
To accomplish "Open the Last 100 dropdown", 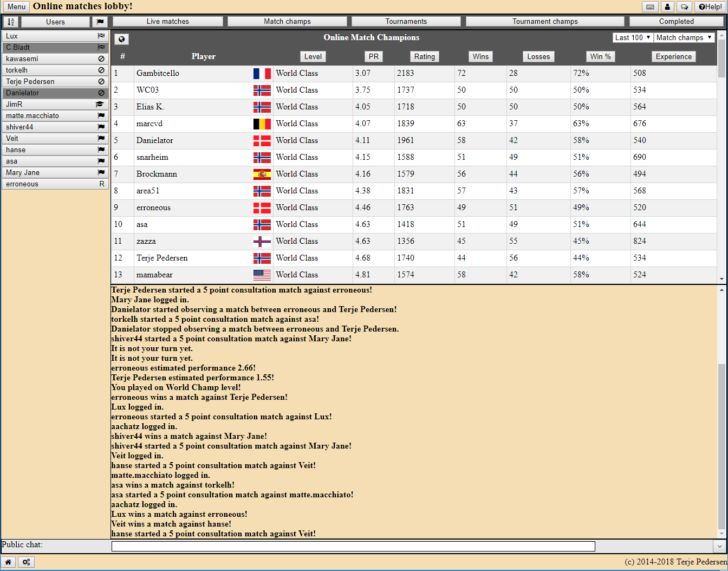I will pyautogui.click(x=633, y=37).
